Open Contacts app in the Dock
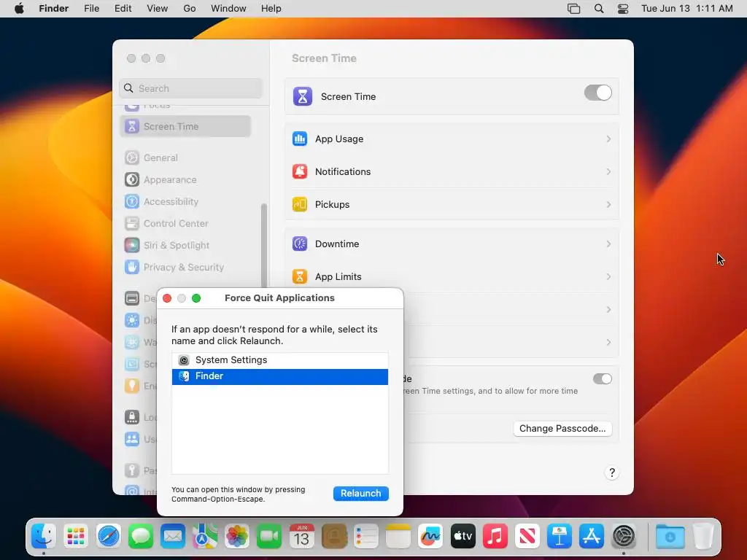 click(x=334, y=537)
